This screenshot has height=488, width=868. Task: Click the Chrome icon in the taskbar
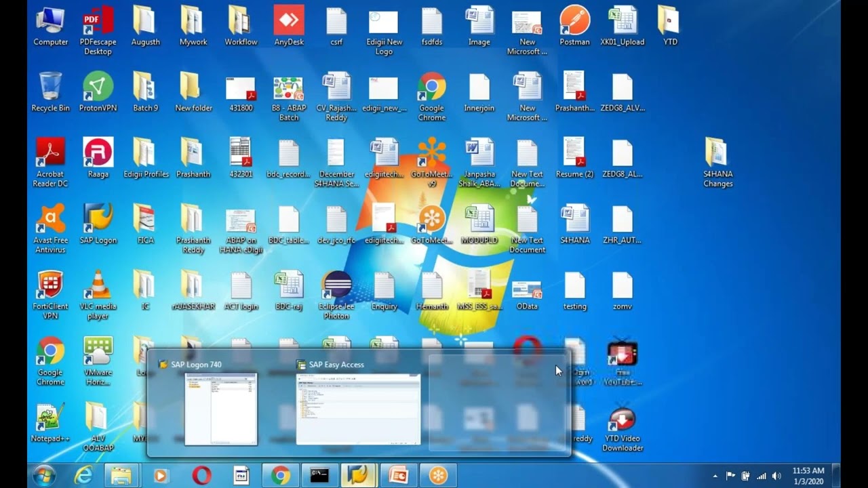pyautogui.click(x=280, y=476)
